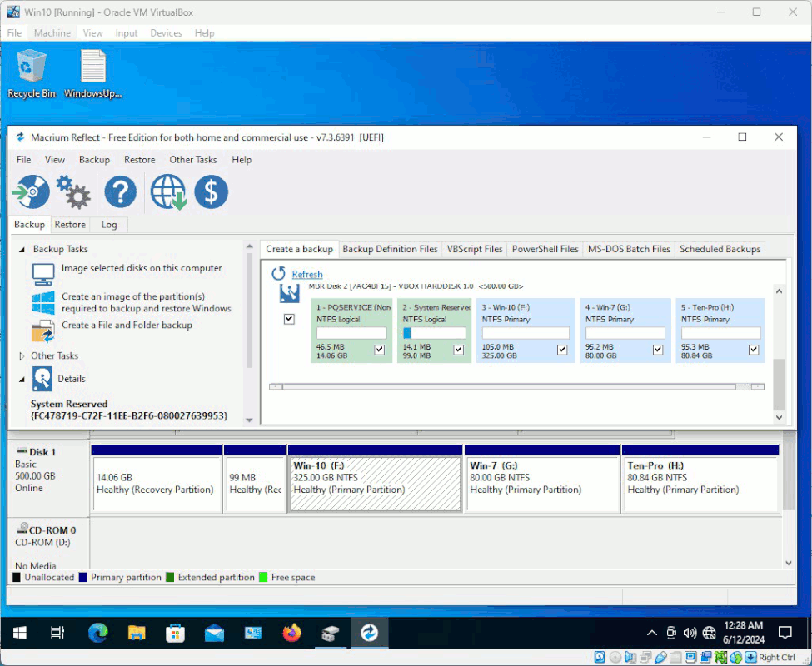The image size is (812, 666).
Task: Click the create rescue media disc icon
Action: 31,192
